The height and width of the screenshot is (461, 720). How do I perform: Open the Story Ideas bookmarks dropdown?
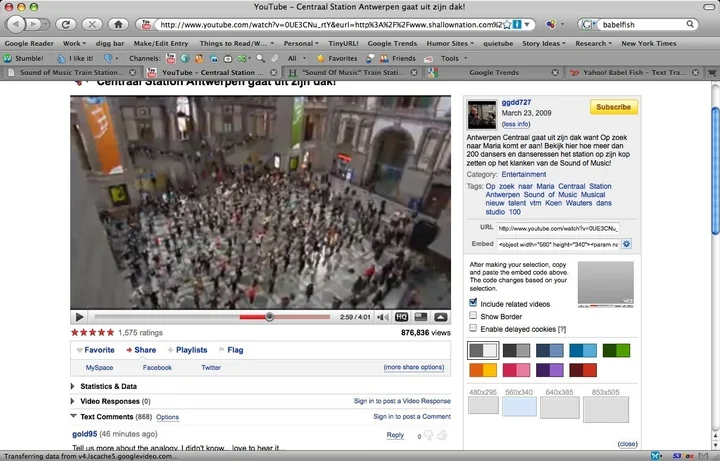(544, 43)
